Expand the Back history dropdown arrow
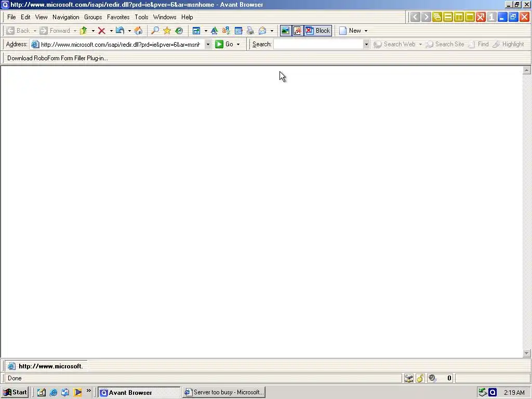The image size is (532, 399). (x=35, y=31)
